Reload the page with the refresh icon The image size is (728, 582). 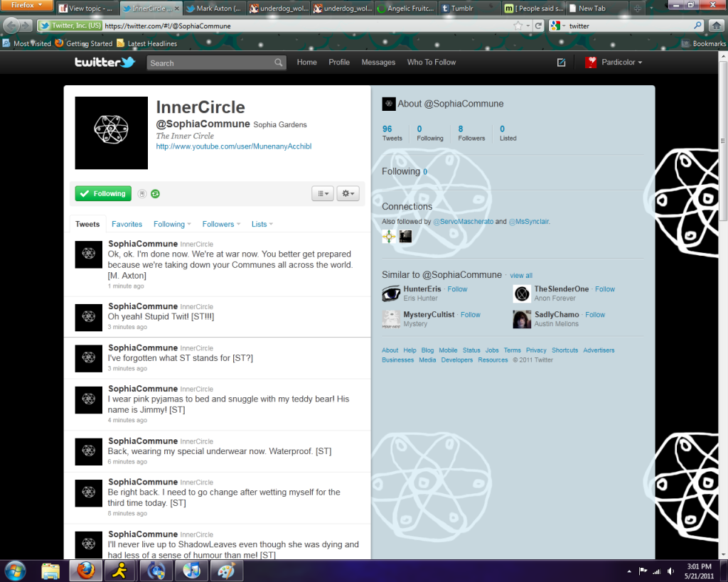[x=539, y=26]
